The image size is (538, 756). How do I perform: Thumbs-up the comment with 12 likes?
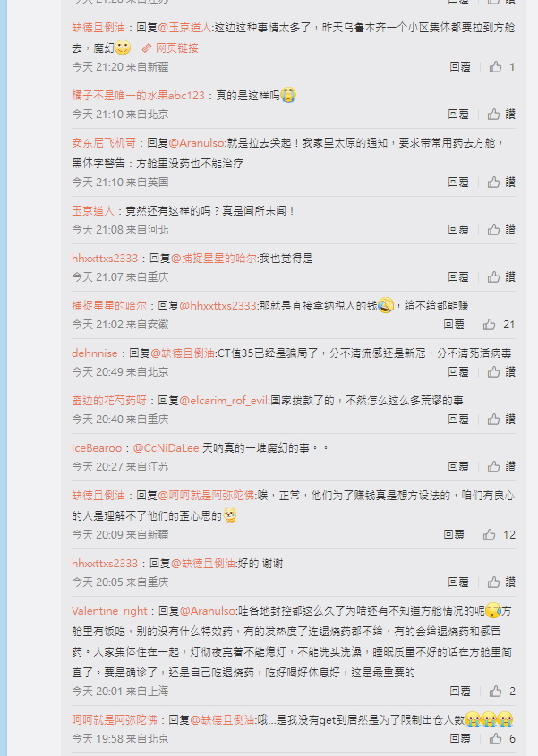click(x=490, y=535)
